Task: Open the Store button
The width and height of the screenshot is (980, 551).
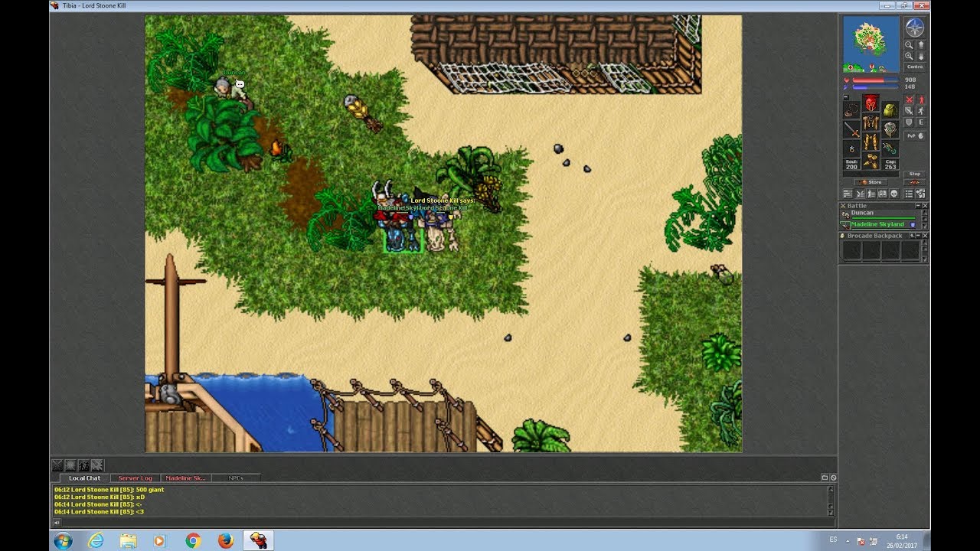Action: point(871,182)
